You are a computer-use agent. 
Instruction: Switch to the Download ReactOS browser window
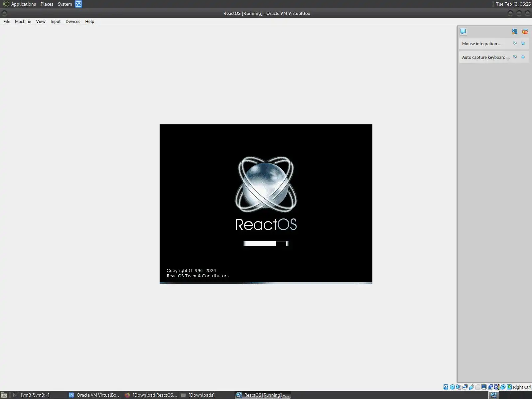[151, 395]
